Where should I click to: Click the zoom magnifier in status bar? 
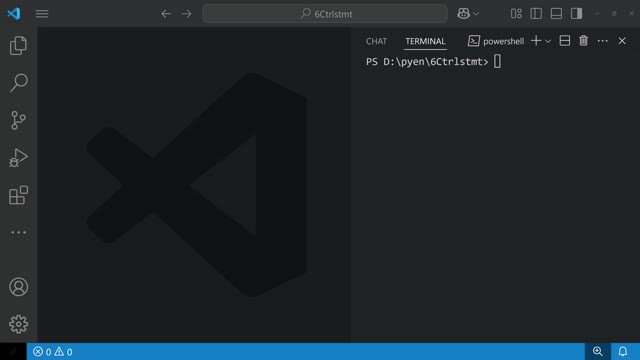598,351
